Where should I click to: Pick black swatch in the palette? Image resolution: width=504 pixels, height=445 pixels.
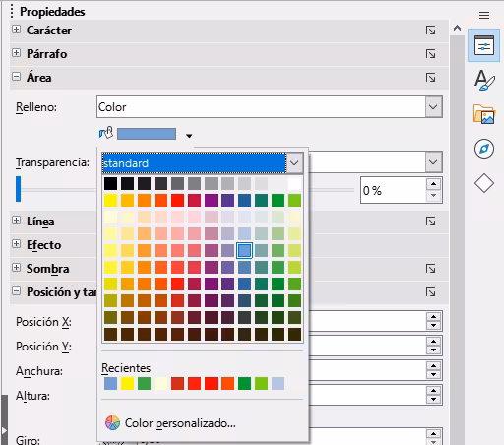110,183
